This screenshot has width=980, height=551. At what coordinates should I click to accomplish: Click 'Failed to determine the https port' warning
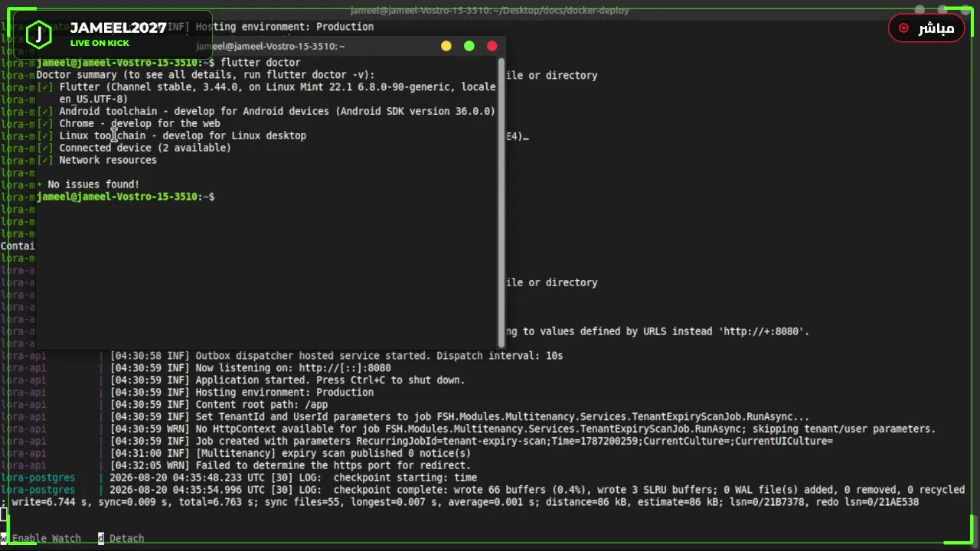tap(290, 466)
